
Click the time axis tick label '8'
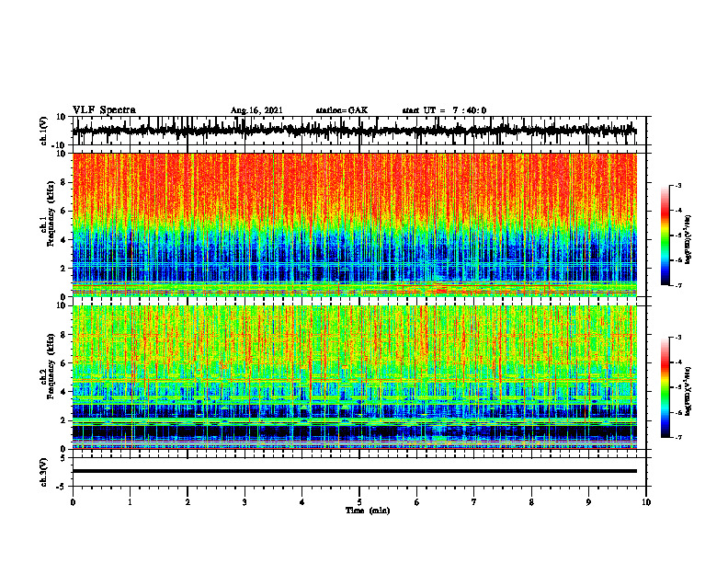[x=531, y=502]
